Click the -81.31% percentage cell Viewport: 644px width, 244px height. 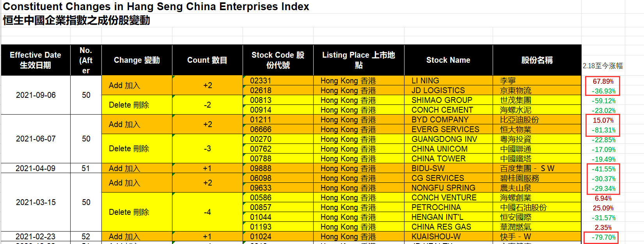[x=603, y=130]
